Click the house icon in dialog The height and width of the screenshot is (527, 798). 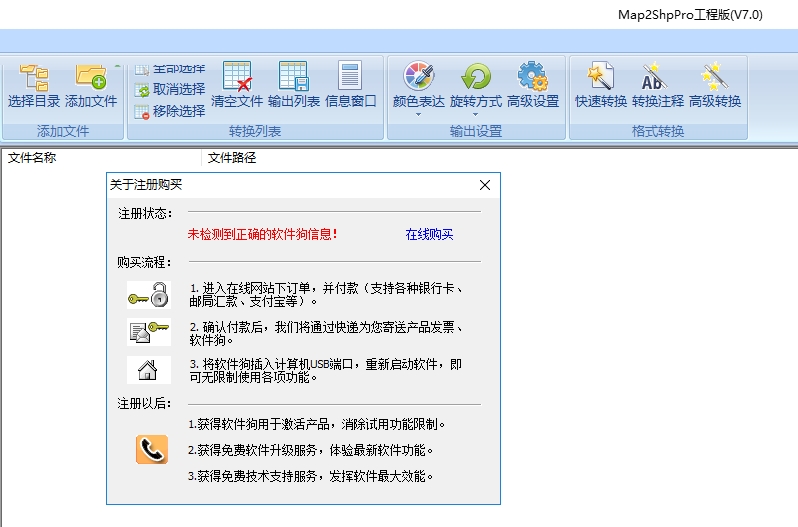148,370
